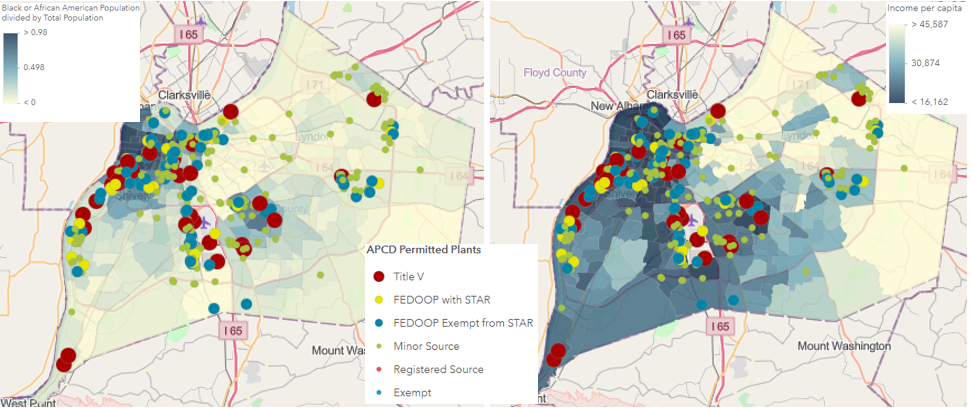
Task: Click the I 65 shield at bottom of left map
Action: (x=230, y=326)
